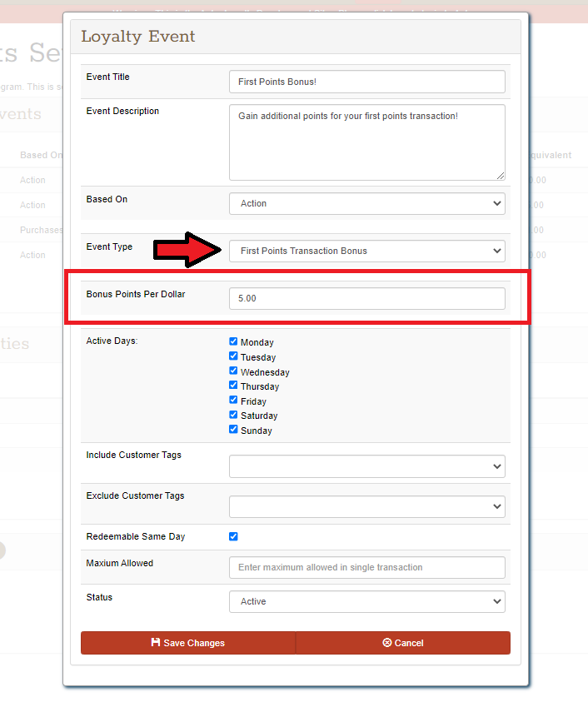This screenshot has height=717, width=588.
Task: Click the Maxium Allowed input field
Action: pos(366,567)
